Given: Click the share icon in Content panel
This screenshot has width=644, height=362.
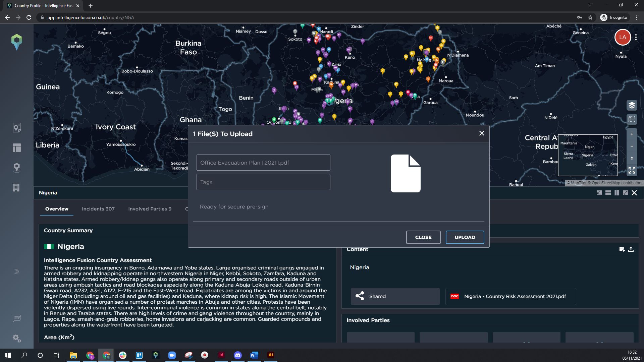Looking at the screenshot, I should tap(360, 296).
